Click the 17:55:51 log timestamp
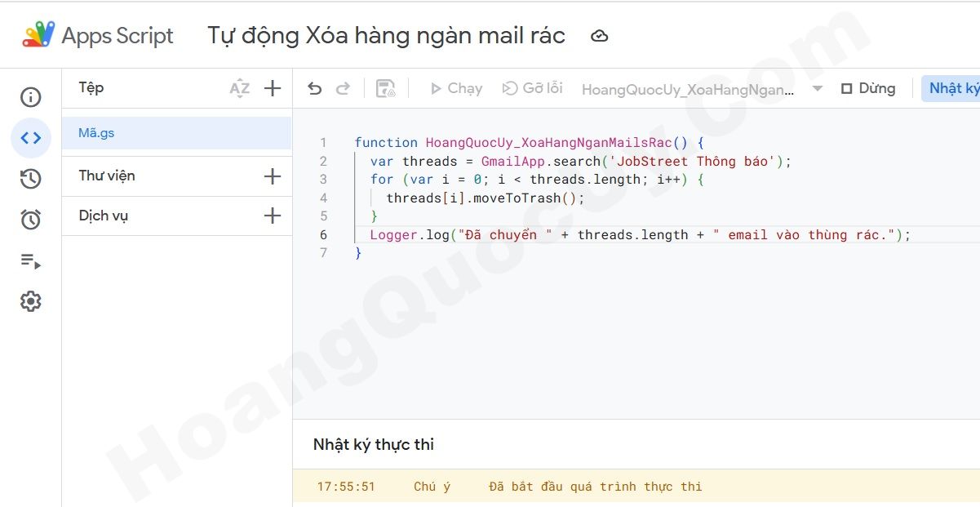This screenshot has height=507, width=980. (x=346, y=487)
